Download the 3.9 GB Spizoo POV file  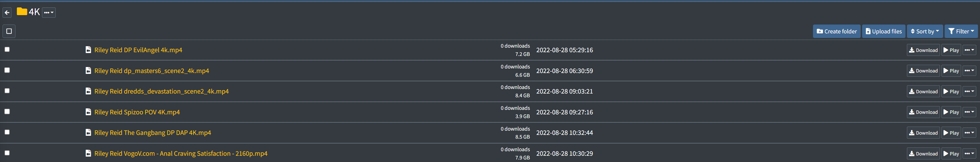tap(923, 112)
